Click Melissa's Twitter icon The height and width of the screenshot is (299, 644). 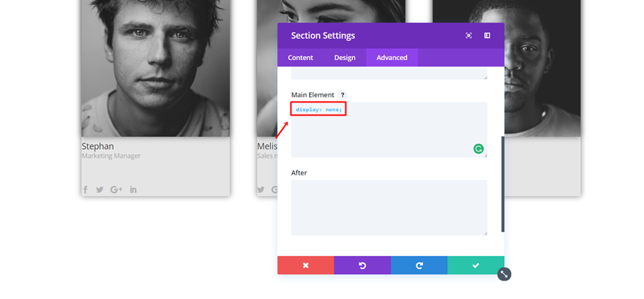(x=261, y=189)
